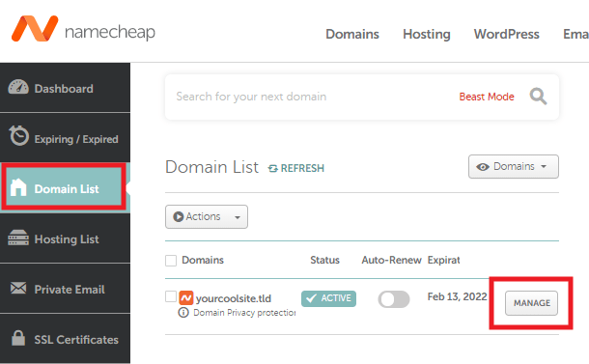
Task: Click the Domain Privacy protection text
Action: pyautogui.click(x=244, y=313)
